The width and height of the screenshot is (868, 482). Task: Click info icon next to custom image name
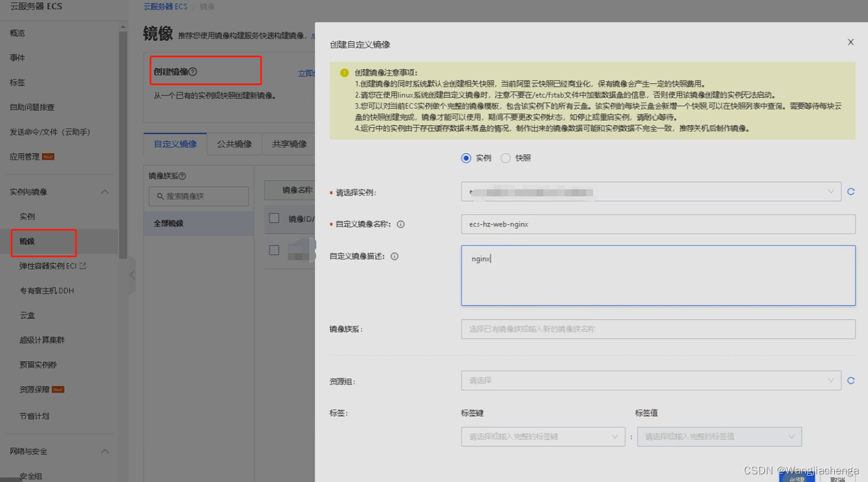401,224
